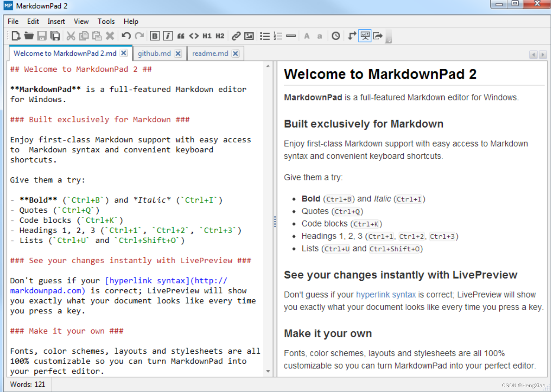Convert text to lowercase with the a icon
The image size is (551, 392).
point(319,36)
